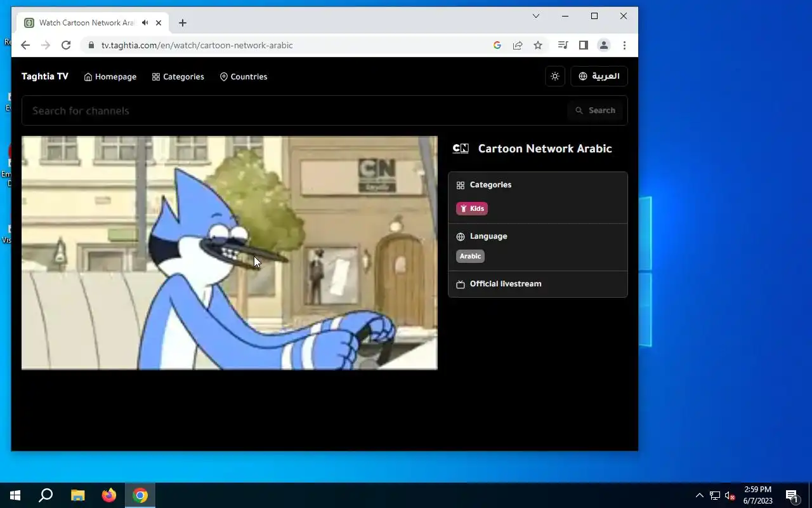This screenshot has width=812, height=508.
Task: Open Chrome's three-dot menu
Action: (624, 45)
